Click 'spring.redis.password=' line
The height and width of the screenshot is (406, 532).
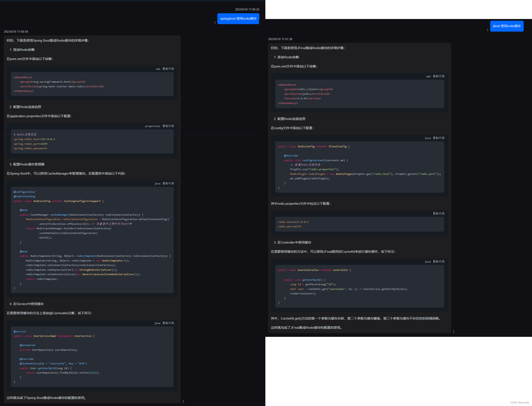coord(31,148)
